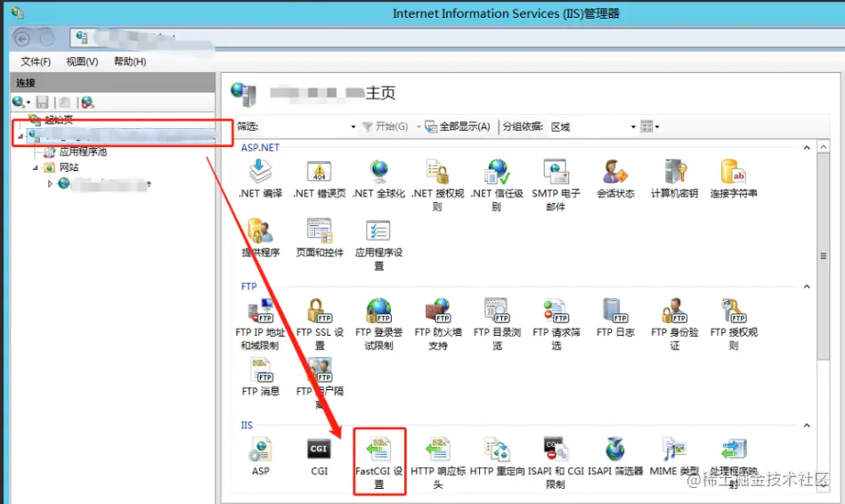This screenshot has height=504, width=845.
Task: Open the 视图(V) menu
Action: click(82, 61)
